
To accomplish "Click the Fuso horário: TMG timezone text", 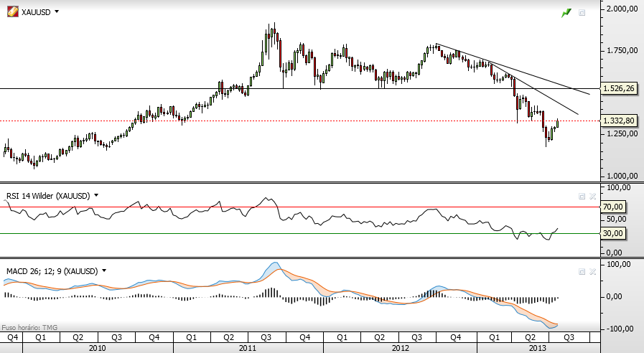I will (x=29, y=328).
